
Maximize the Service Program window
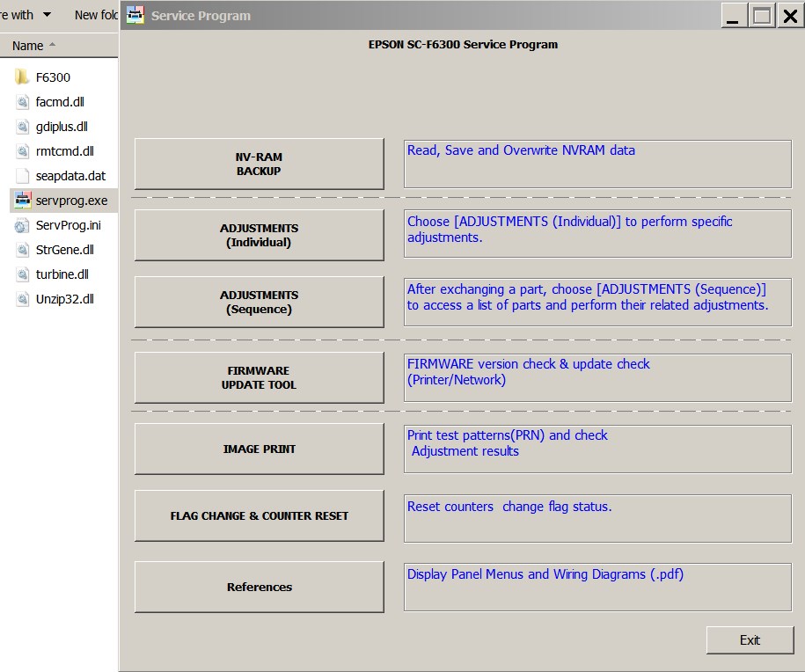click(761, 16)
